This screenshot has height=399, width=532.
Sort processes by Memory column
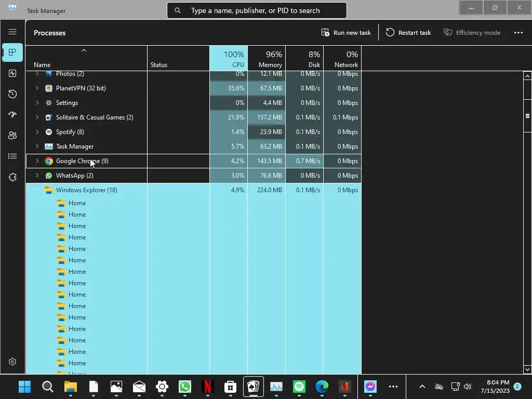[267, 58]
